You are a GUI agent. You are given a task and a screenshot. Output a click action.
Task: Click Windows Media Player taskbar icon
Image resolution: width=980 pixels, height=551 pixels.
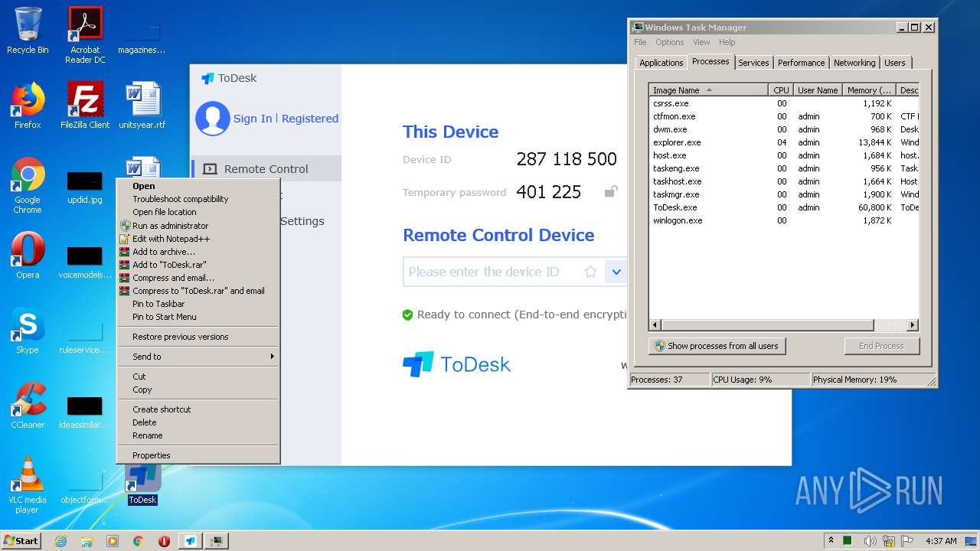(x=113, y=541)
